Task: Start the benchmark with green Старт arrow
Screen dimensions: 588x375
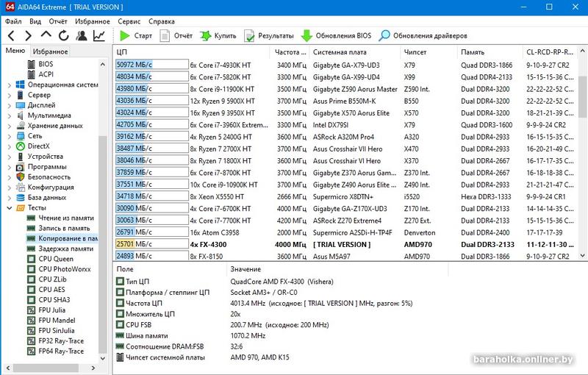Action: pos(124,35)
